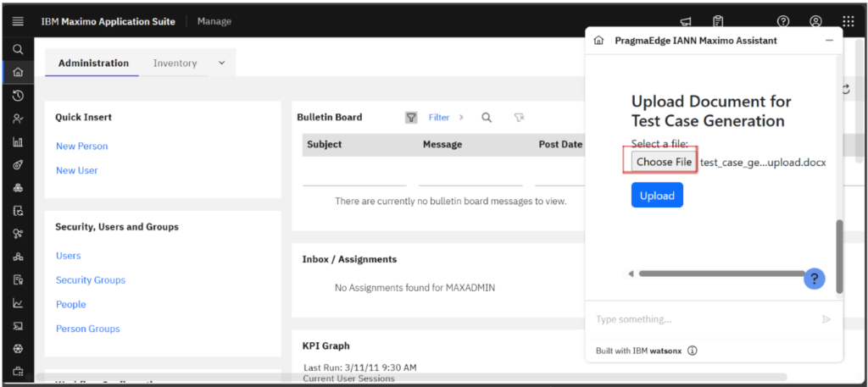Open the line graph icon in sidebar
This screenshot has width=868, height=387.
pyautogui.click(x=18, y=303)
